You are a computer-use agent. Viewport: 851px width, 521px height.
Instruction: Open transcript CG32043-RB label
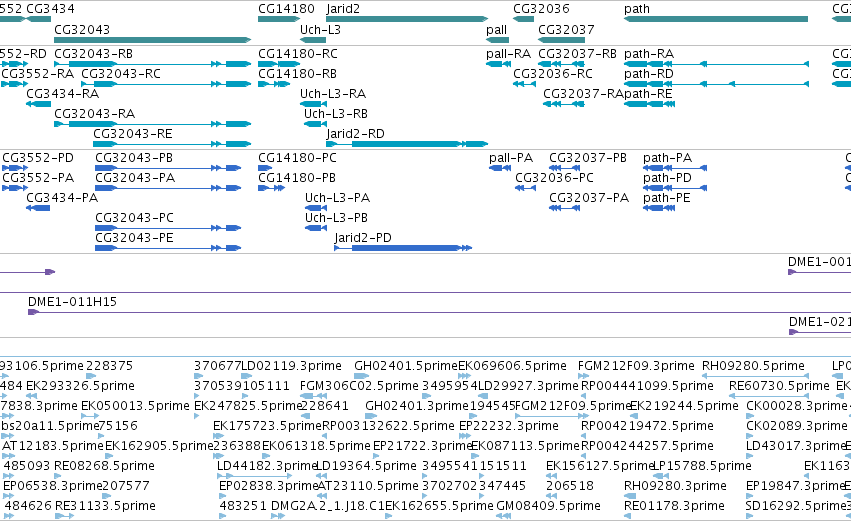[93, 54]
